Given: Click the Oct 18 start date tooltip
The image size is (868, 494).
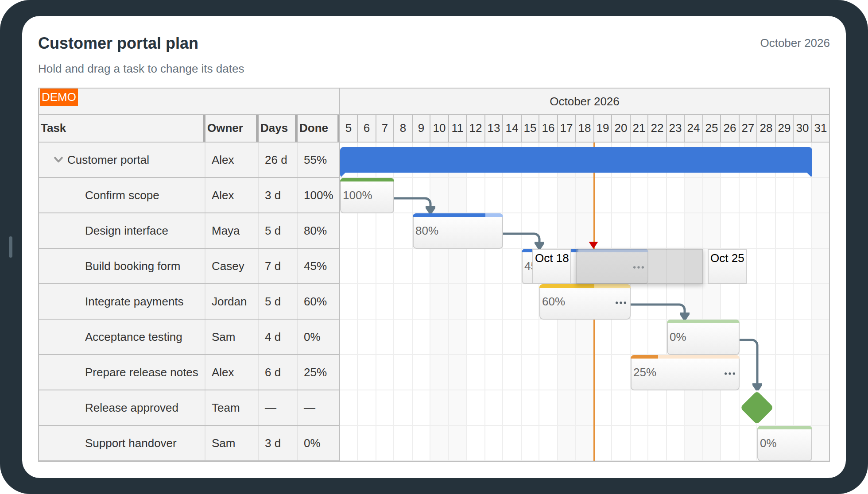Looking at the screenshot, I should [x=552, y=266].
